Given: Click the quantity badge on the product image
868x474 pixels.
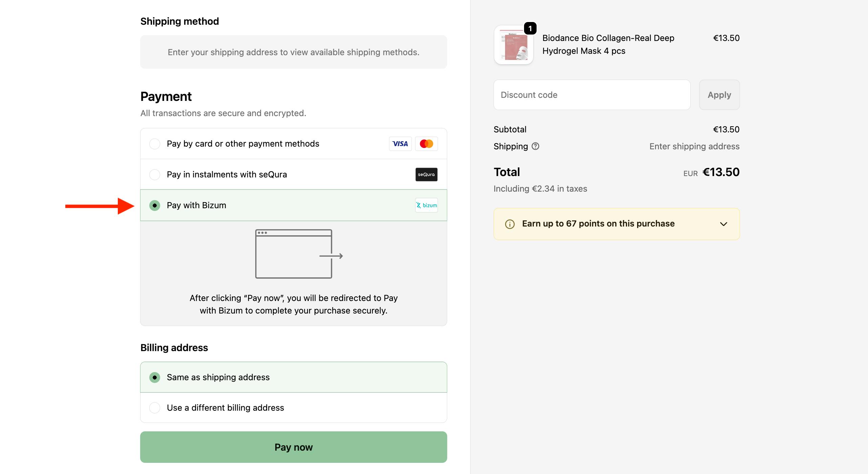Looking at the screenshot, I should (x=529, y=28).
